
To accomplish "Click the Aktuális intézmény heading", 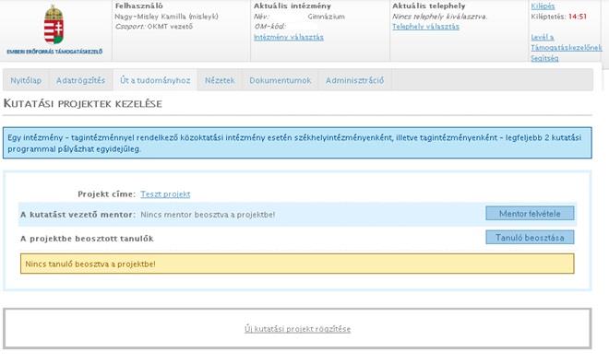I will coord(293,6).
